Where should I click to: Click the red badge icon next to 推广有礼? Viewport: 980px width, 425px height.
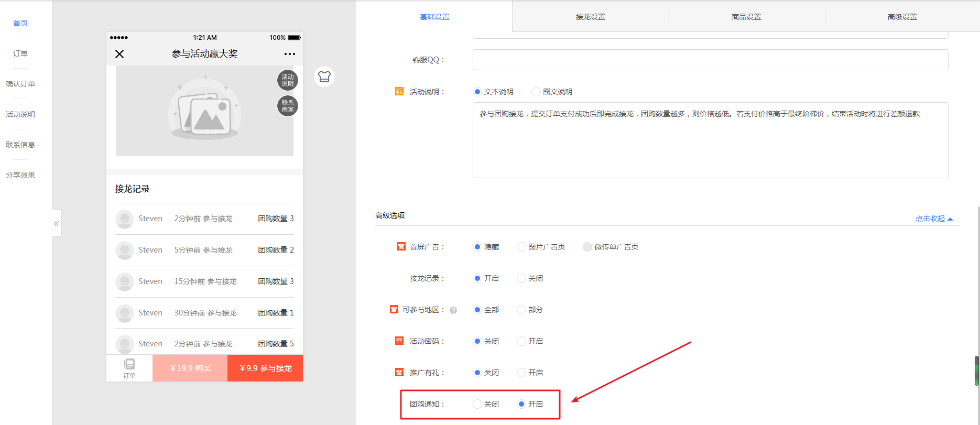[399, 373]
